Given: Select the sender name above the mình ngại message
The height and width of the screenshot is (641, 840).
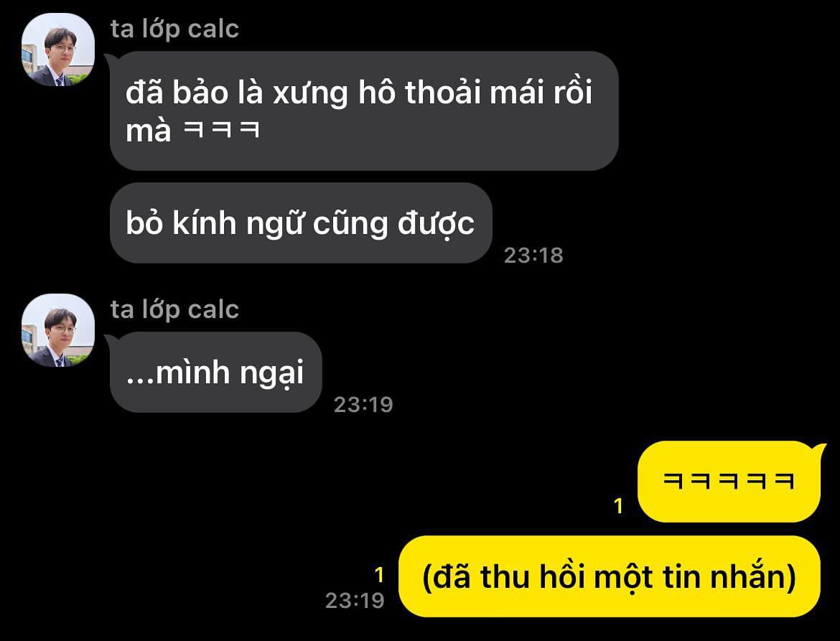Looking at the screenshot, I should (174, 309).
